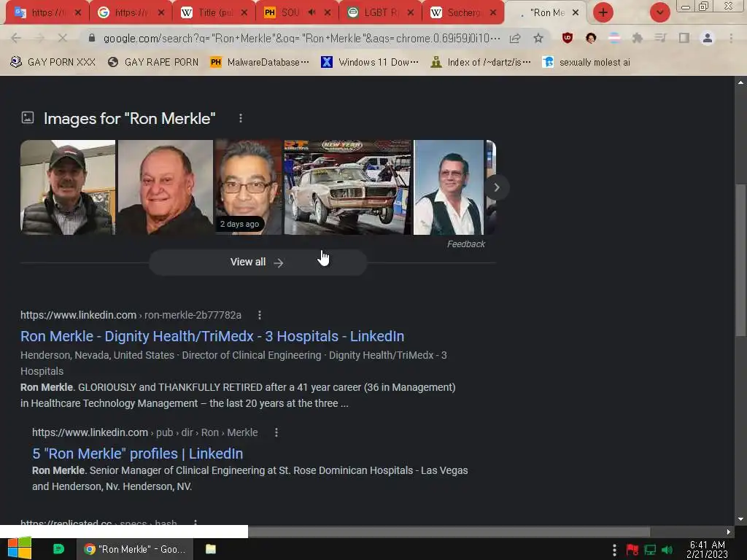Click the horizontal scrollbar thumb
The width and height of the screenshot is (747, 560).
click(x=449, y=532)
